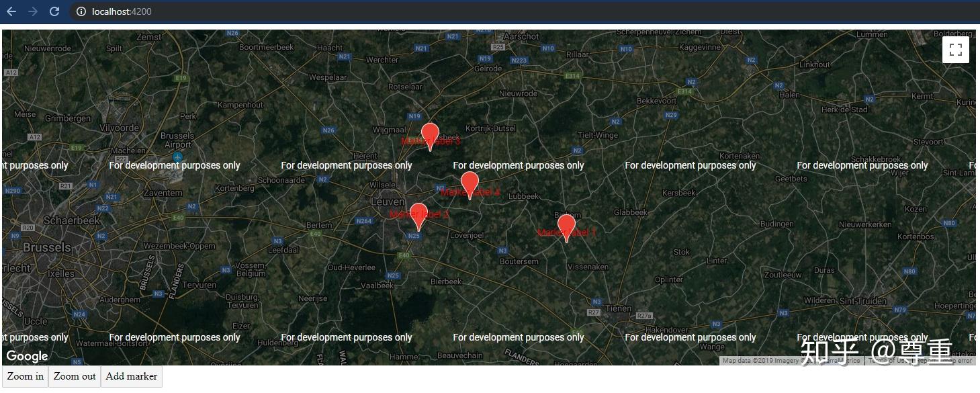Click the Herk-de-Stad place label
This screenshot has height=393, width=980.
point(844,110)
